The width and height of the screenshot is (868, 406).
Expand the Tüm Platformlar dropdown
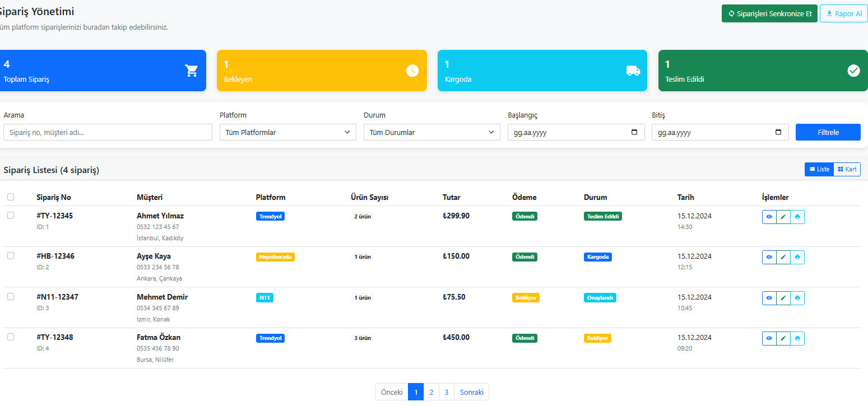(x=288, y=132)
